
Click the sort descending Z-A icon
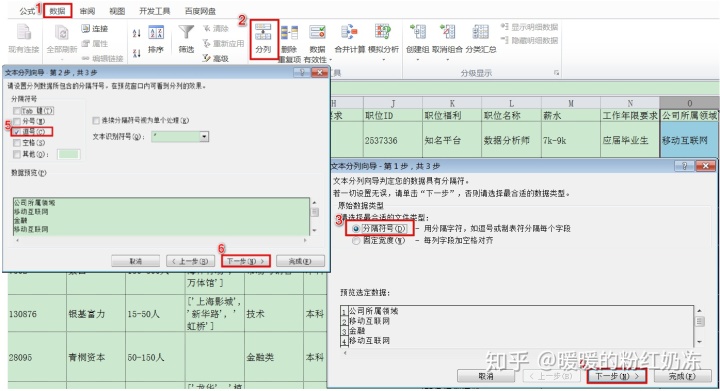point(136,53)
